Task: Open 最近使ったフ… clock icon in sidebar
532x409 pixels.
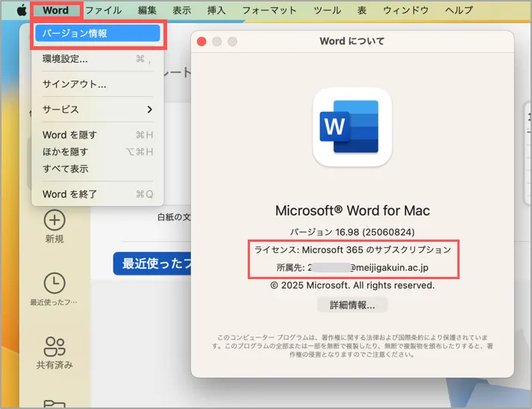Action: point(54,283)
